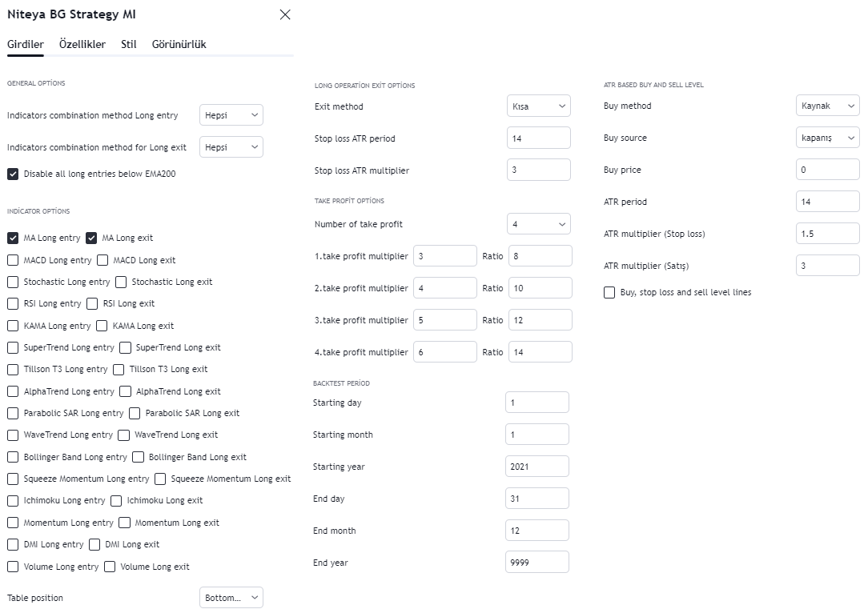Switch to the Özellikler tab
This screenshot has width=868, height=613.
click(82, 44)
